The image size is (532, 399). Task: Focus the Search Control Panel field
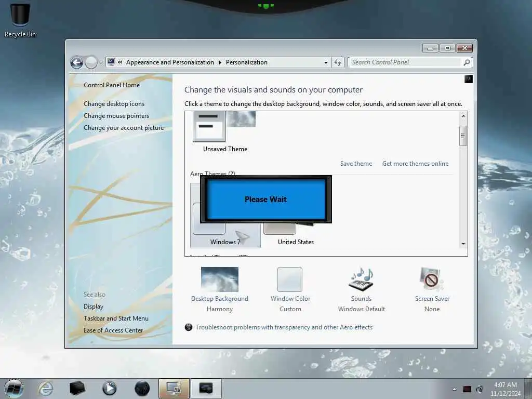(x=405, y=62)
